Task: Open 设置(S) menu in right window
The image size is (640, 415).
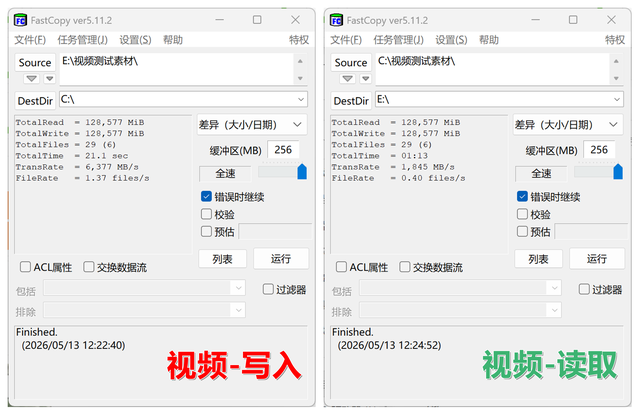Action: tap(451, 40)
